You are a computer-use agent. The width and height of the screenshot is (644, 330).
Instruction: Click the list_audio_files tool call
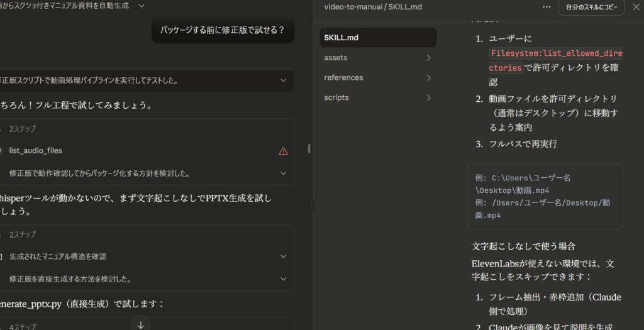point(36,151)
